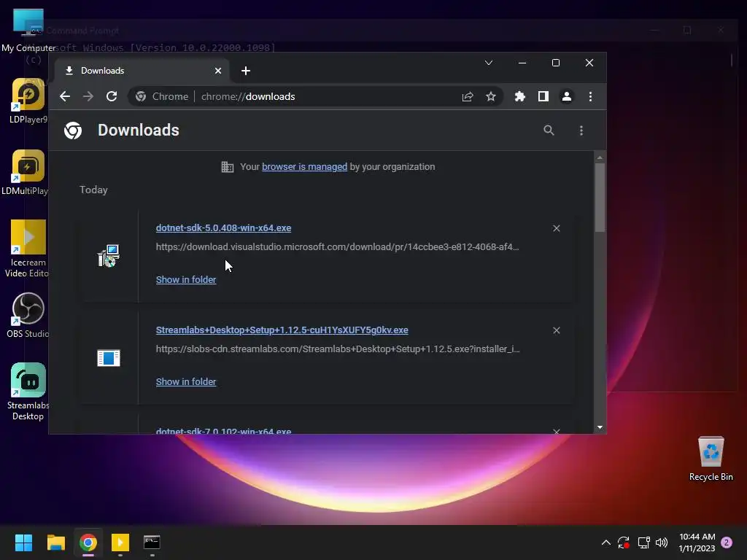The width and height of the screenshot is (747, 560).
Task: Go back using Chrome's back arrow
Action: click(x=65, y=97)
